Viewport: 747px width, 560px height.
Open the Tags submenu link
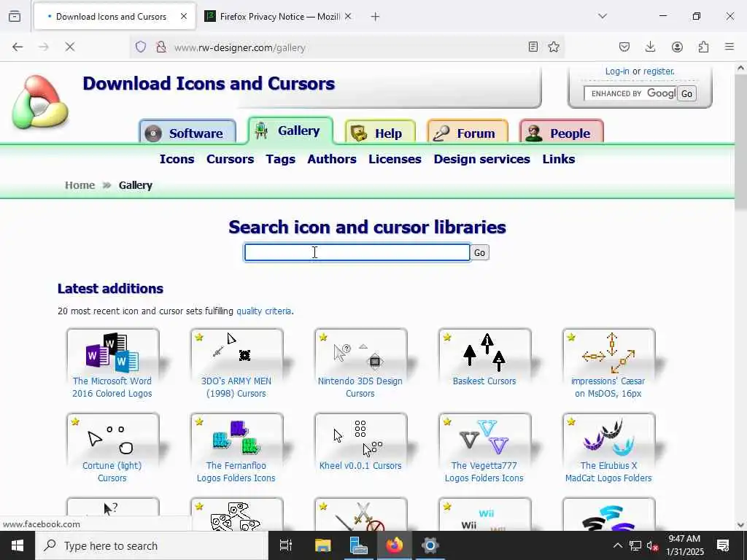point(281,159)
